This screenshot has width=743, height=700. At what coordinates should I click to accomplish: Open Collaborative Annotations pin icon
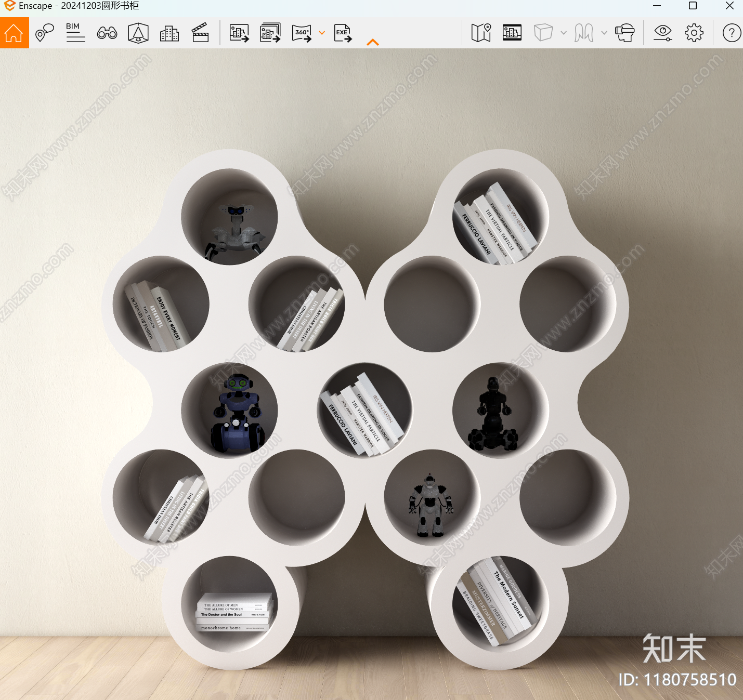click(45, 33)
